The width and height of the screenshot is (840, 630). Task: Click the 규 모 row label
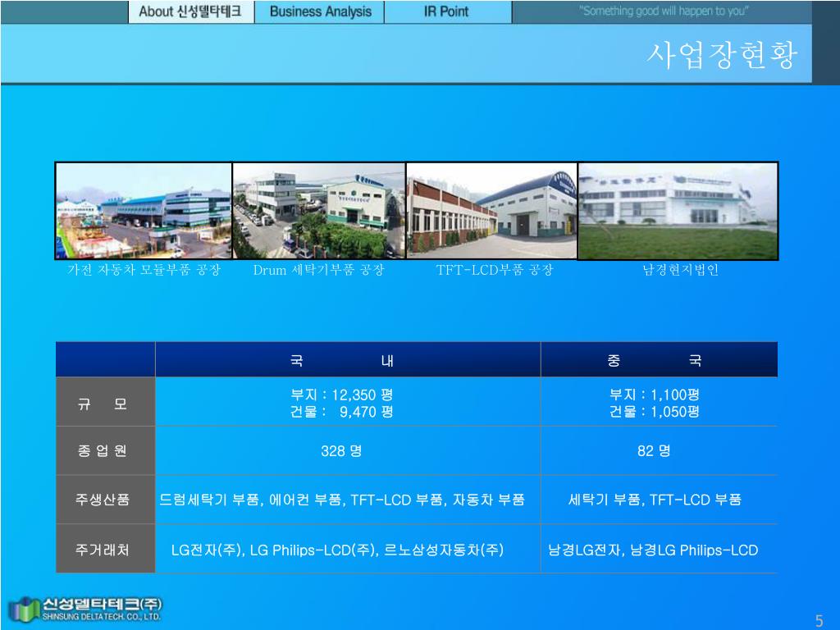tap(106, 402)
